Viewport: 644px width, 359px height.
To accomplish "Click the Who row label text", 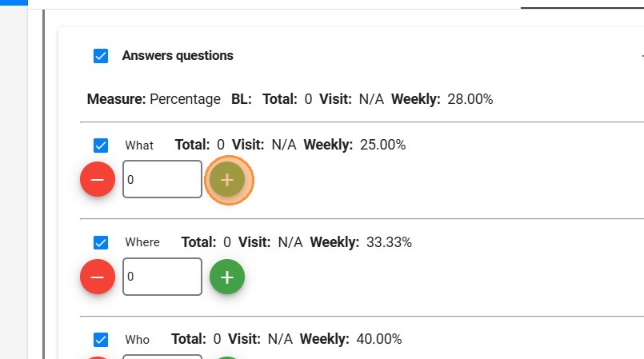I will tap(137, 339).
